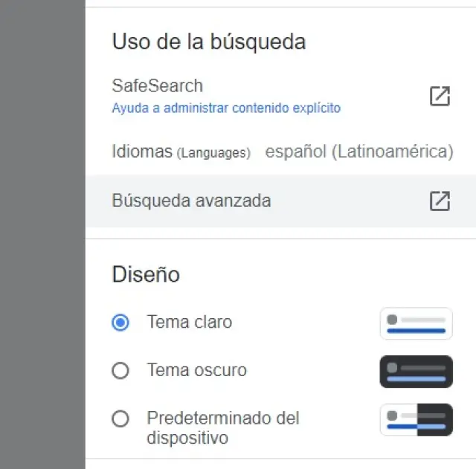Open SafeSearch external link icon
This screenshot has height=469, width=476.
(440, 96)
